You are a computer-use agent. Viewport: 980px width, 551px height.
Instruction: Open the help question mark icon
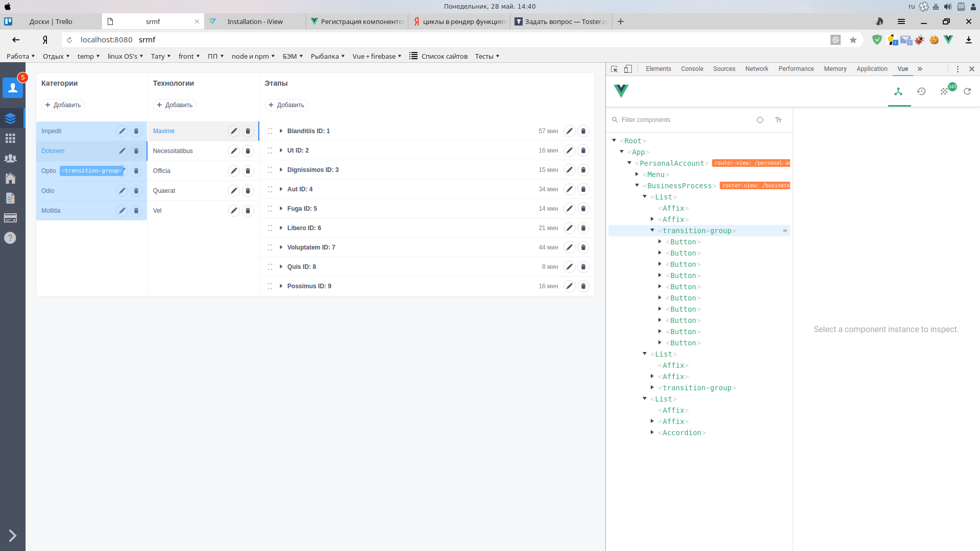(10, 238)
